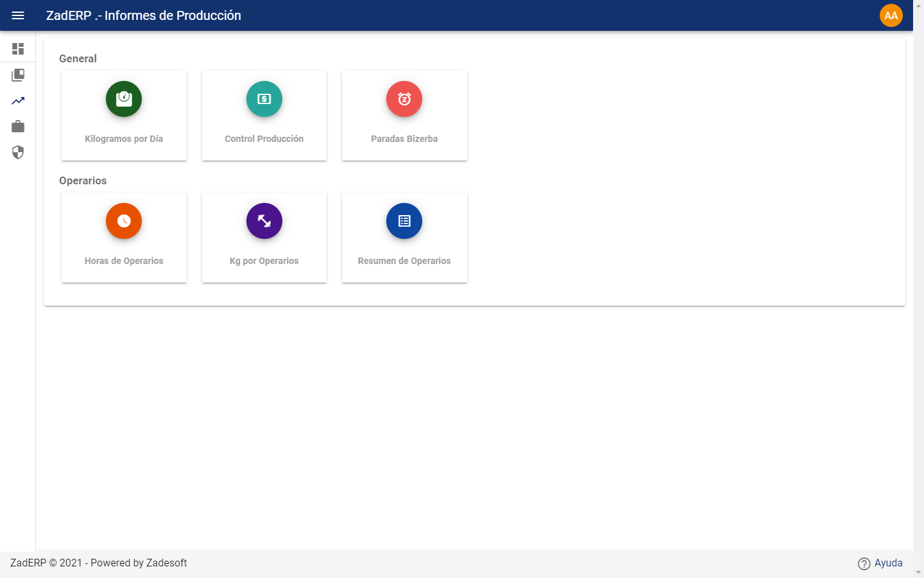Open the library collections sidebar icon
The height and width of the screenshot is (578, 924).
tap(18, 75)
